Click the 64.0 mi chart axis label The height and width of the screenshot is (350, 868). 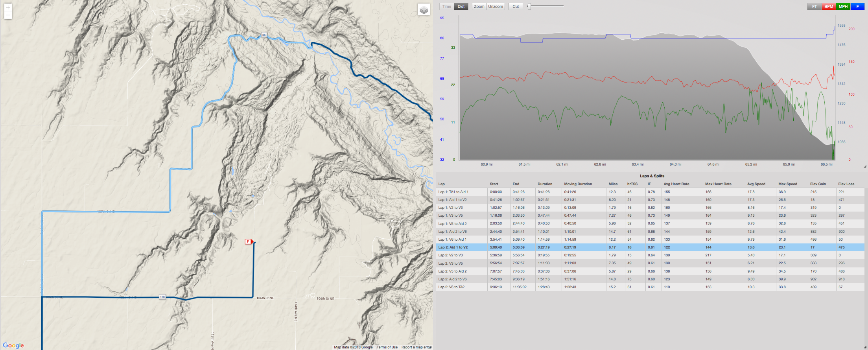pyautogui.click(x=675, y=164)
